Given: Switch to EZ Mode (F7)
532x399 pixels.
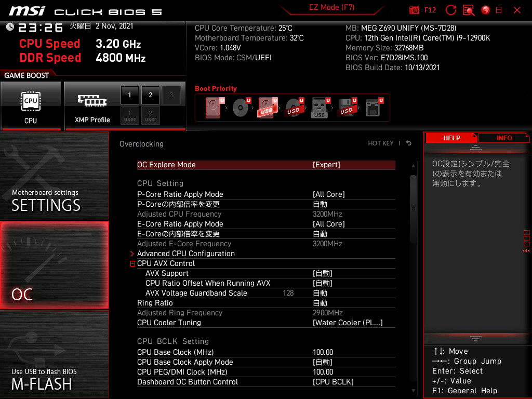Looking at the screenshot, I should point(331,7).
